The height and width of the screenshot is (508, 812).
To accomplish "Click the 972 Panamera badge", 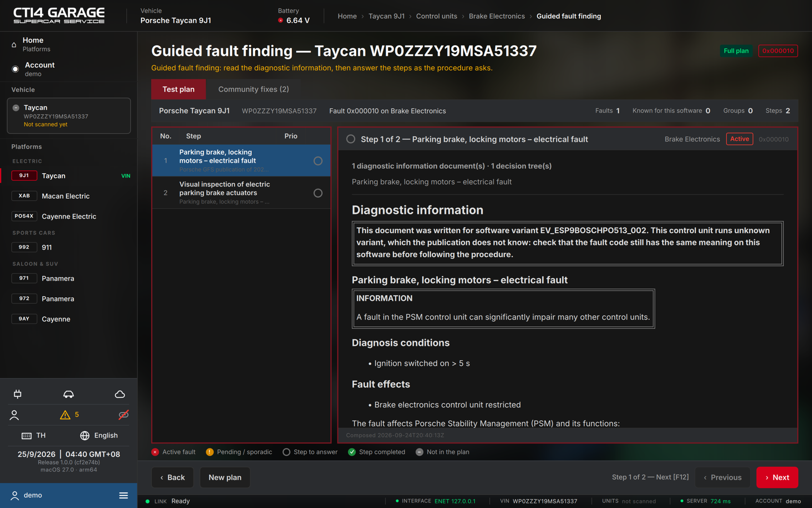I will pyautogui.click(x=24, y=299).
